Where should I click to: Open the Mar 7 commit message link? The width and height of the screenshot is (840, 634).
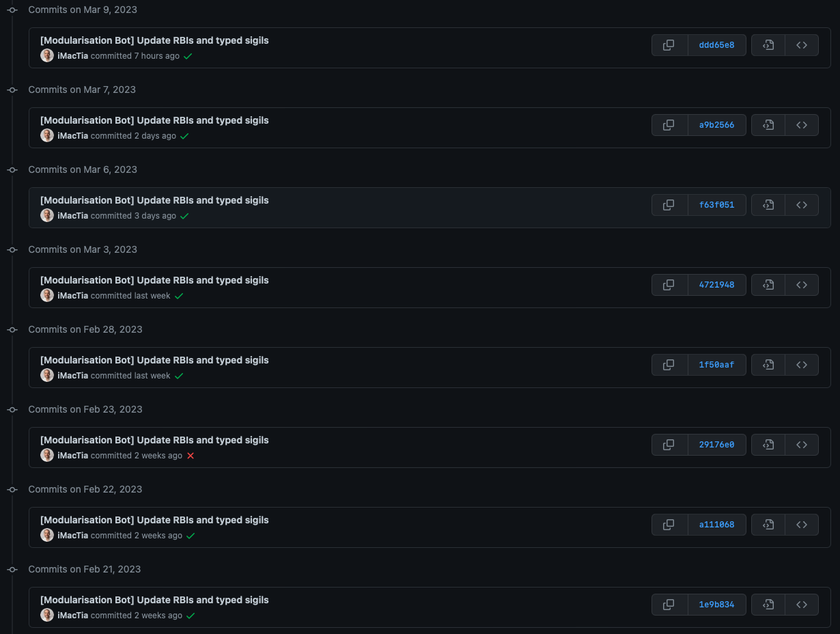coord(154,120)
